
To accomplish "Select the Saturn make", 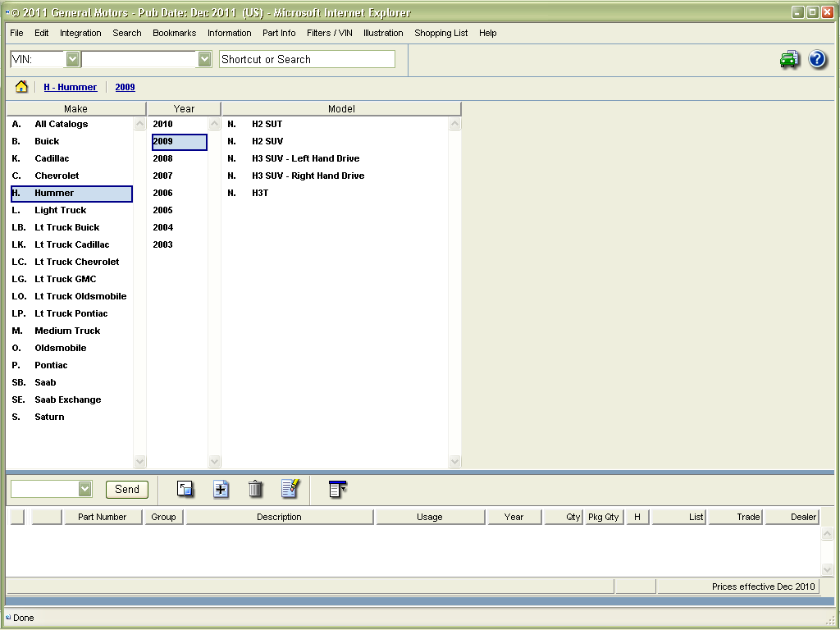I will point(71,416).
